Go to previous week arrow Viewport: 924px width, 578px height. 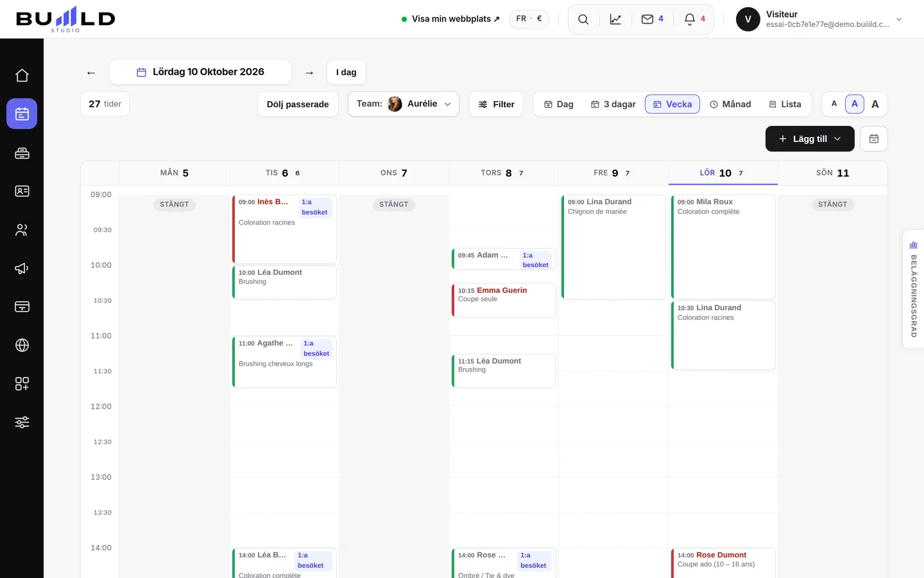tap(91, 73)
